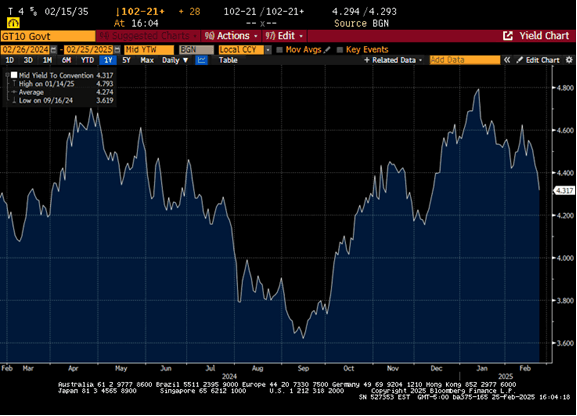Collapse the legend tree expander

point(7,75)
